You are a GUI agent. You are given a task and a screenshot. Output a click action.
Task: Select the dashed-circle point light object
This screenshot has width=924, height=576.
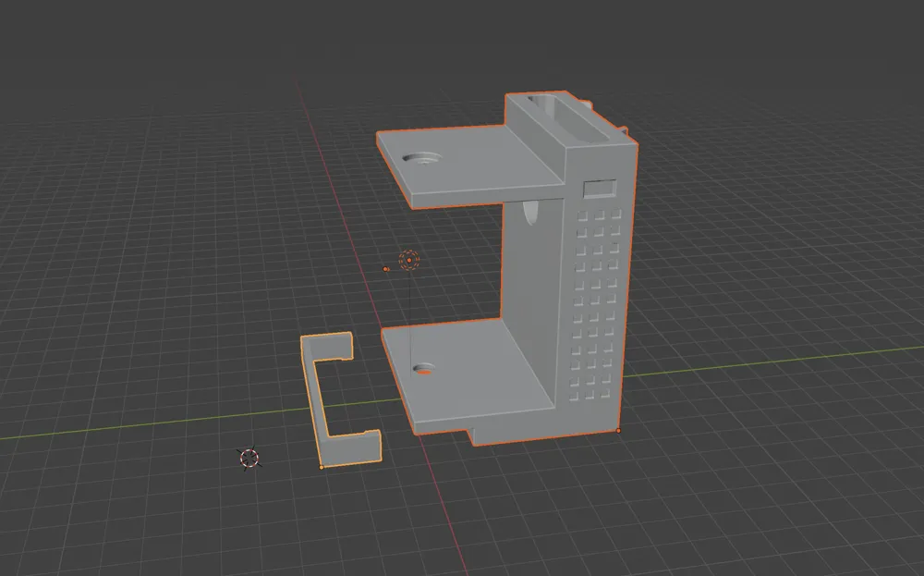(x=409, y=260)
